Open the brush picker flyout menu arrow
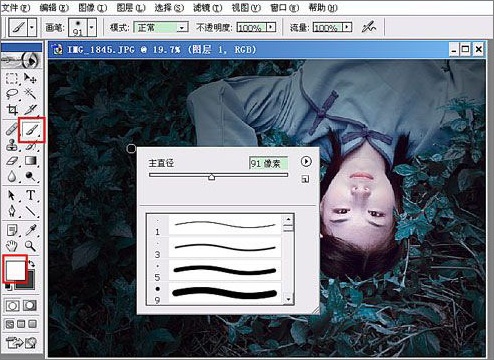Viewport: 494px width, 360px height. point(306,162)
